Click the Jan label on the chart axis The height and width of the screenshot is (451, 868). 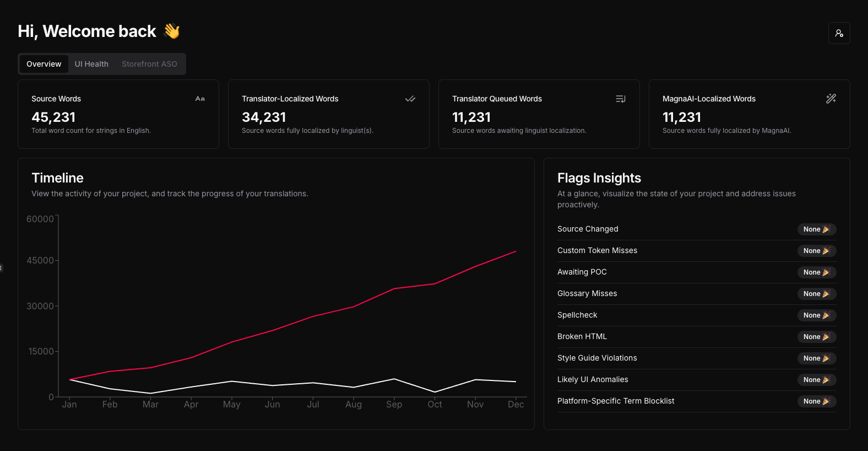(69, 405)
